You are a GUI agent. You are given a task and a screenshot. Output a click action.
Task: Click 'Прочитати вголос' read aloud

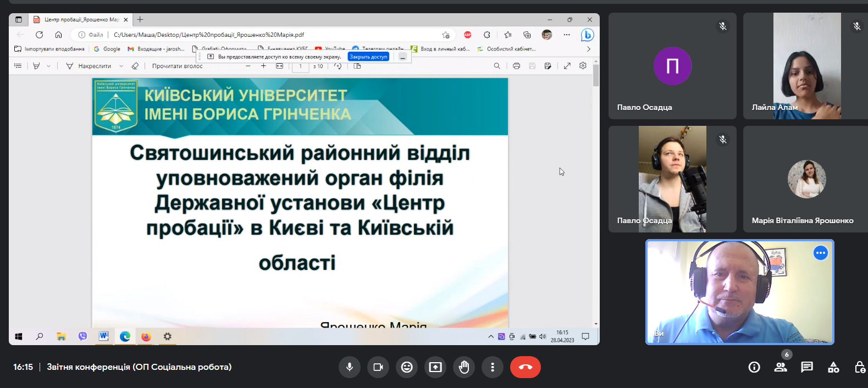click(x=177, y=66)
